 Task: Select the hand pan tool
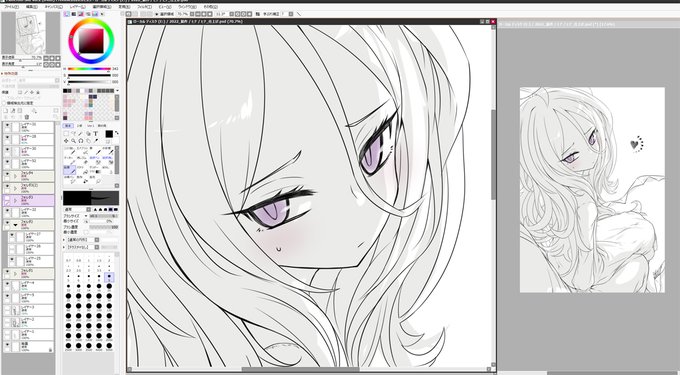click(88, 141)
